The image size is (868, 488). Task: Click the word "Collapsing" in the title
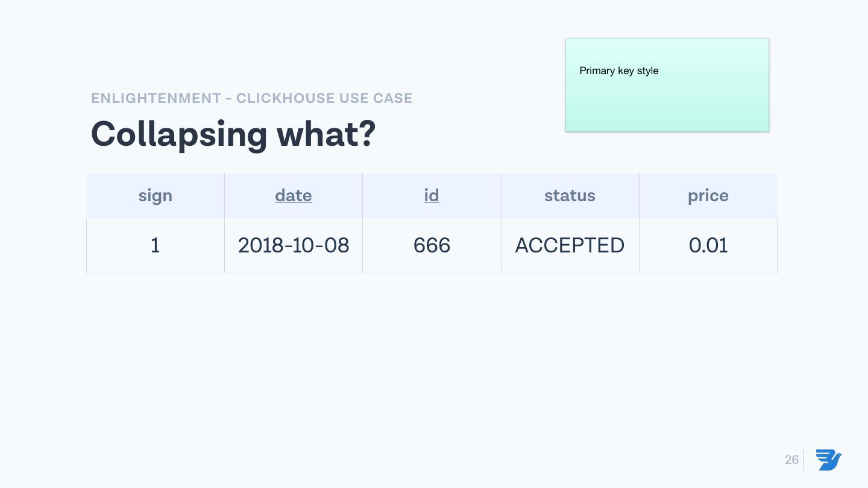[178, 134]
